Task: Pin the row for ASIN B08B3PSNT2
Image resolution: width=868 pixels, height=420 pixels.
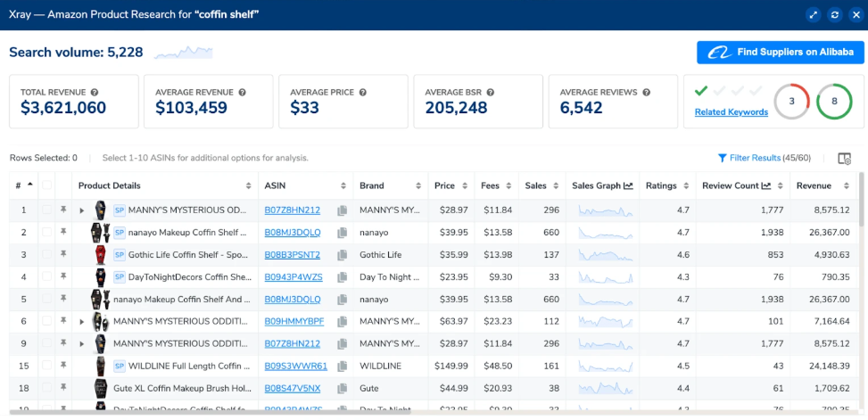Action: (63, 254)
